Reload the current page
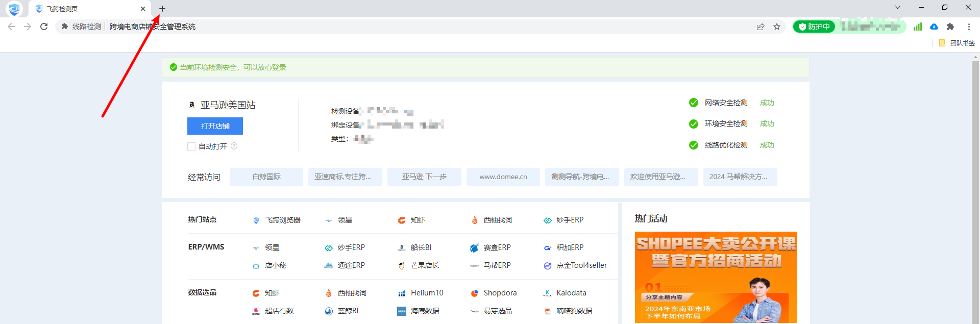The image size is (980, 324). click(44, 27)
